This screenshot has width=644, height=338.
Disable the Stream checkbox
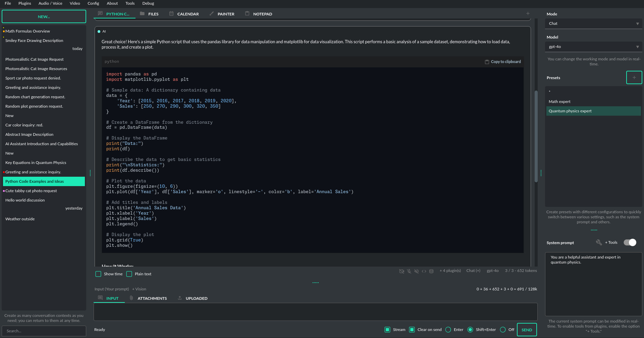pyautogui.click(x=387, y=330)
